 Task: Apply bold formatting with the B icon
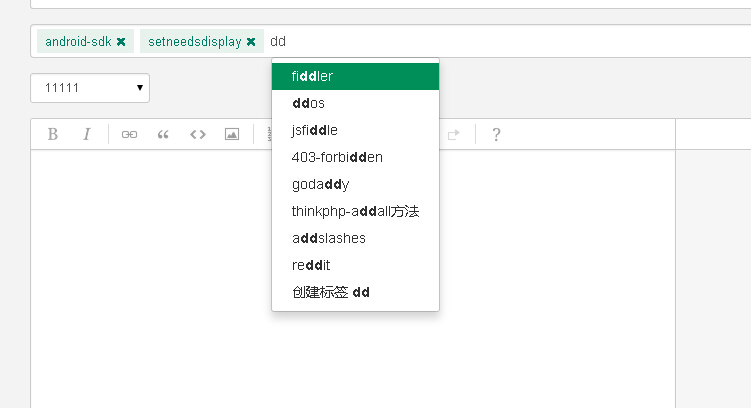(53, 134)
